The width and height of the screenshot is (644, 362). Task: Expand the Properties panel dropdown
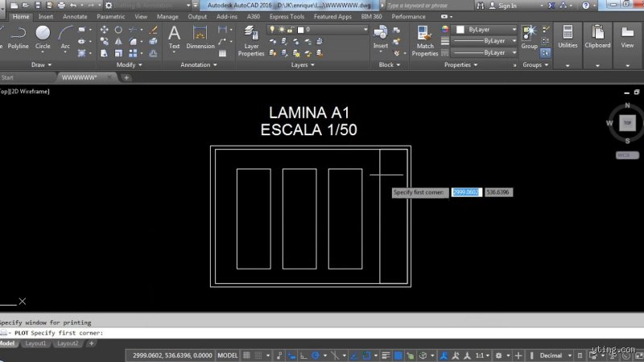click(x=460, y=65)
